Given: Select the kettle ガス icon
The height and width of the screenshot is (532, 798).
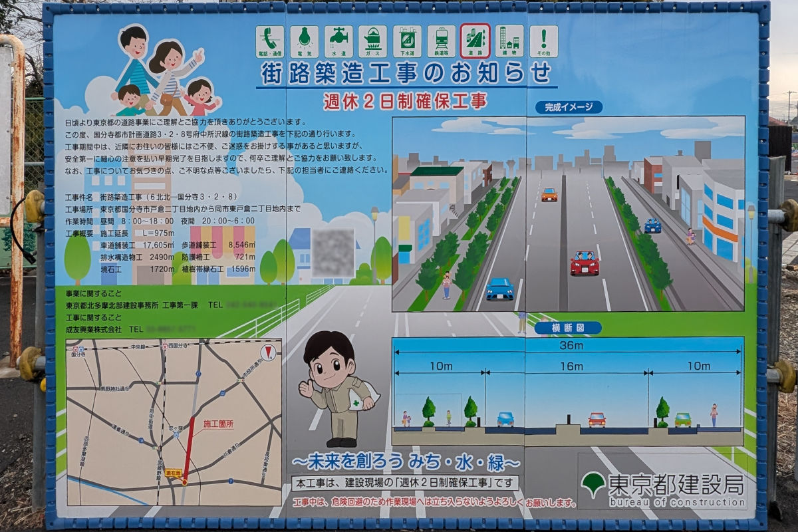Looking at the screenshot, I should tap(372, 41).
